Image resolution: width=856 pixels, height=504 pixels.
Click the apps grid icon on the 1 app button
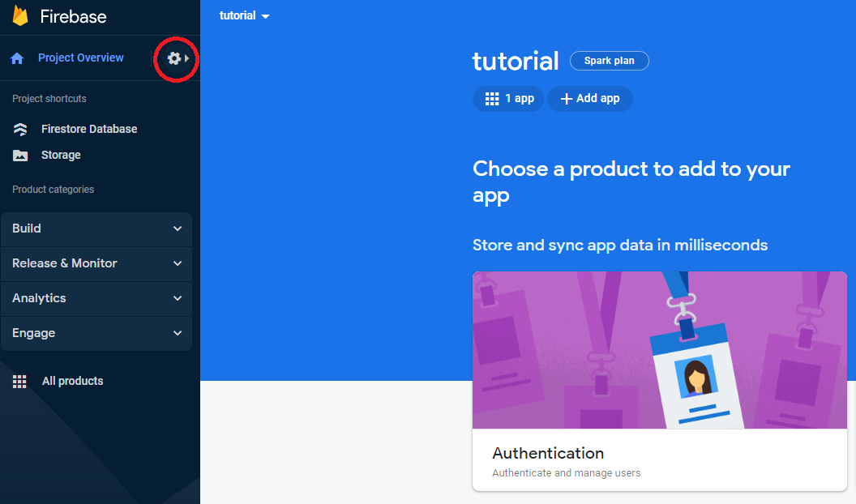[491, 98]
